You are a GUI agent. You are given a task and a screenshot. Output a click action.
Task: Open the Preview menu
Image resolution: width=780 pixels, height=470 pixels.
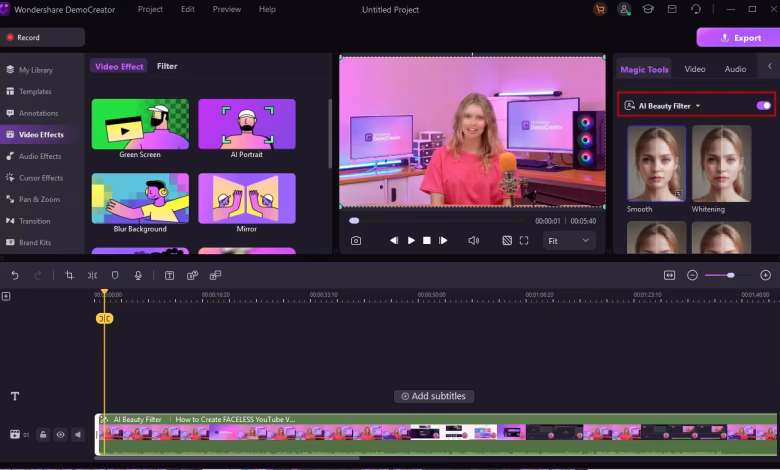pyautogui.click(x=227, y=9)
